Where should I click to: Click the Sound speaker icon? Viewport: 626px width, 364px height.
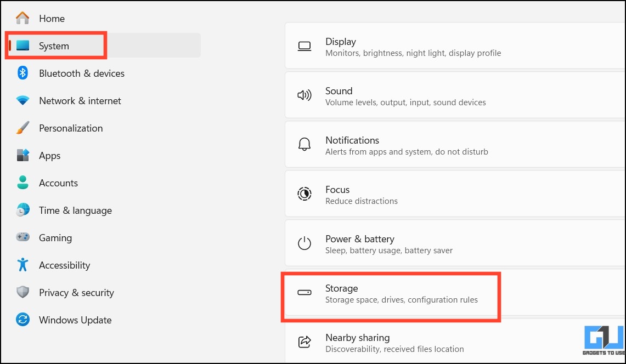point(304,95)
